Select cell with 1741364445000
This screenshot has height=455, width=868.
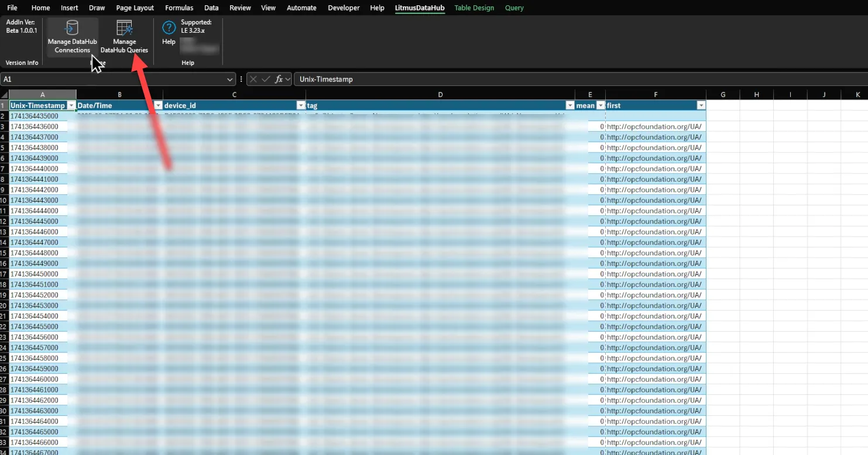43,221
